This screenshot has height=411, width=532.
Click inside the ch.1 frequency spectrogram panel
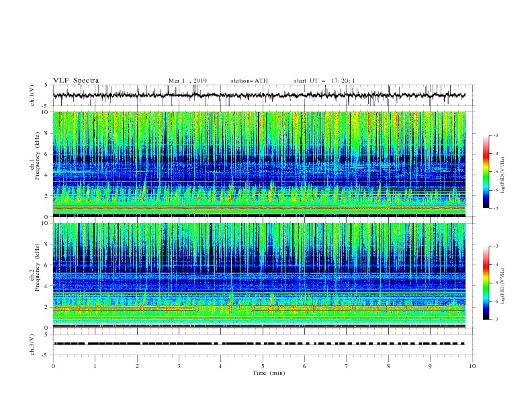pos(259,164)
